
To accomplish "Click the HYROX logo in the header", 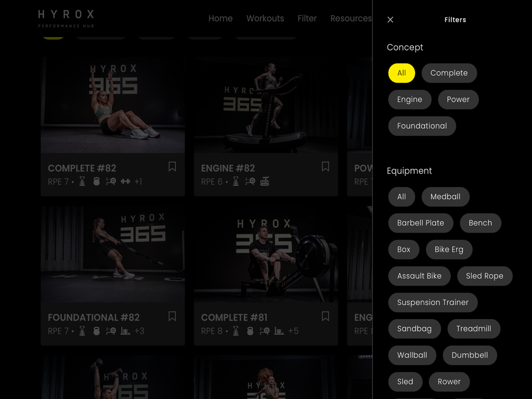I will tap(65, 17).
